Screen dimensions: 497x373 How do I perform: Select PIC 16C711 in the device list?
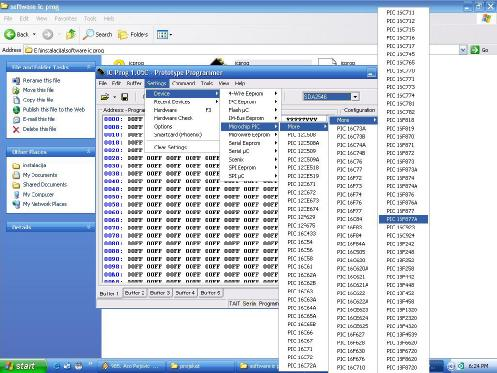[403, 13]
